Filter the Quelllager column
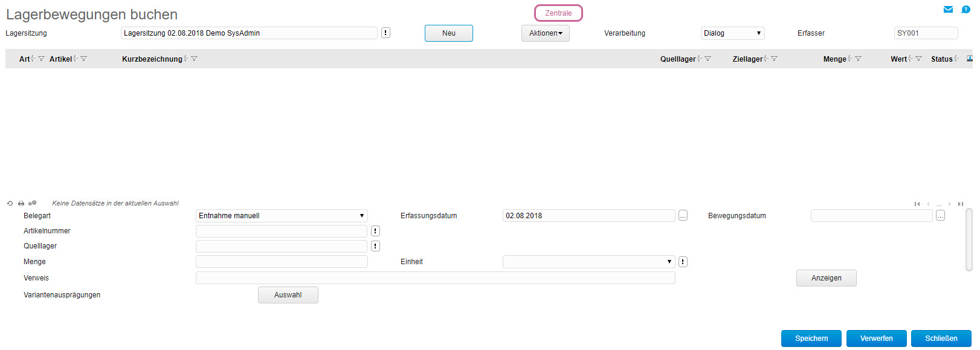 [x=708, y=59]
